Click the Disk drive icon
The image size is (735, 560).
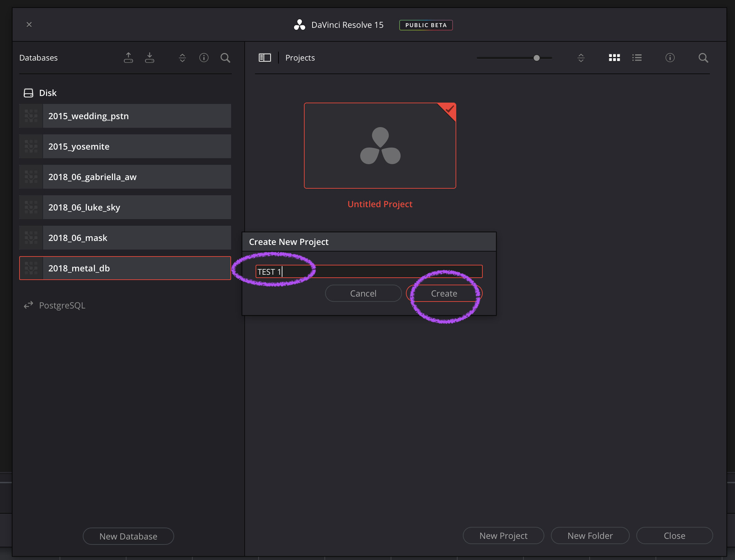[28, 93]
